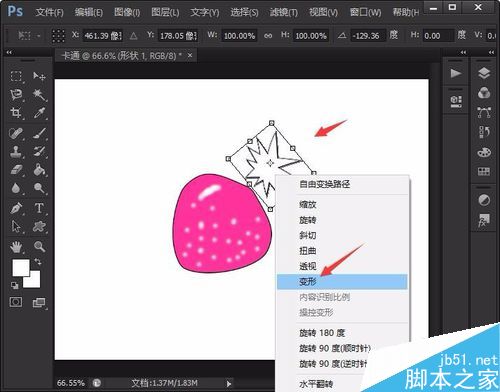
Task: Open the Color palette panel icon
Action: [484, 152]
